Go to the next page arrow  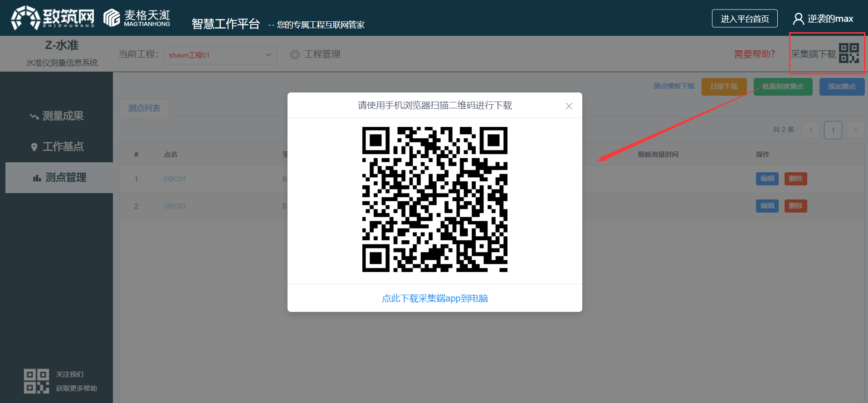[x=855, y=130]
